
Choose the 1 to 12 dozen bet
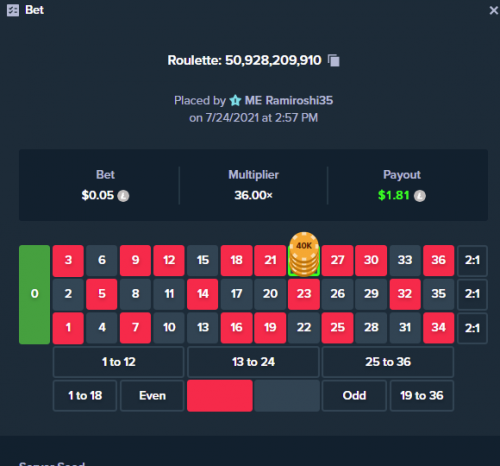(118, 362)
